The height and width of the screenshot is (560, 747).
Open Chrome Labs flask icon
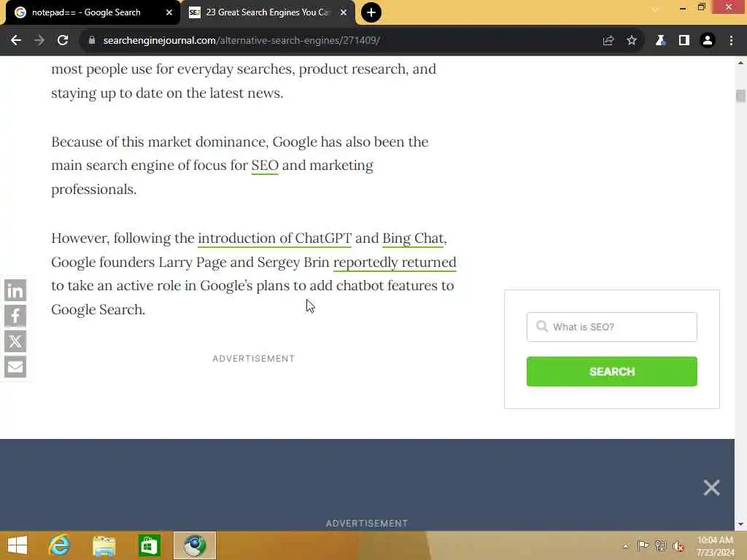[x=660, y=41]
